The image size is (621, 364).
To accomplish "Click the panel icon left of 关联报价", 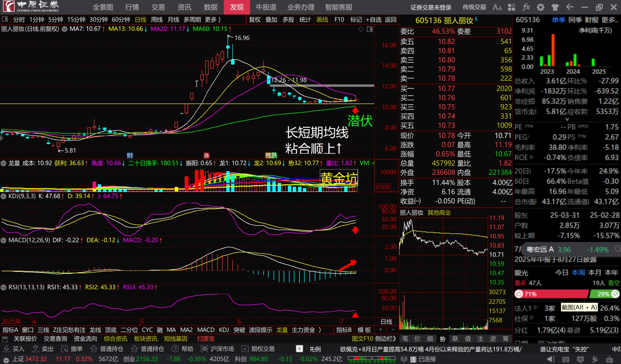I will click(x=5, y=339).
